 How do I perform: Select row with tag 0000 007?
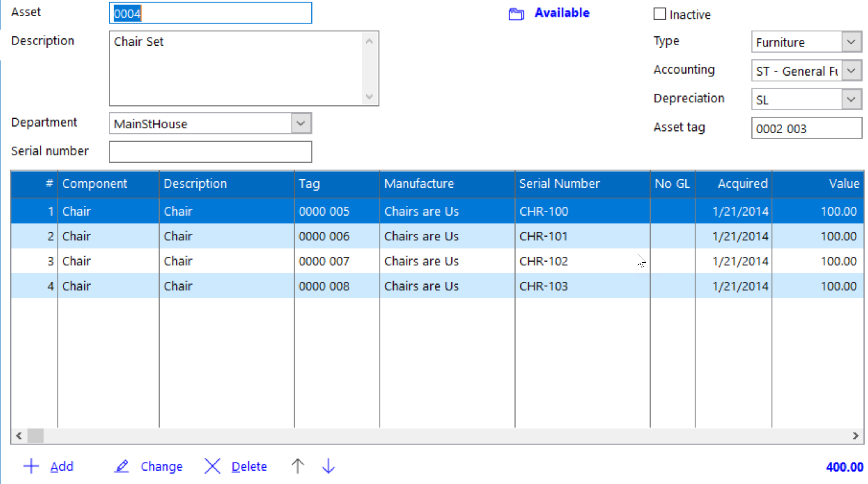(x=324, y=261)
